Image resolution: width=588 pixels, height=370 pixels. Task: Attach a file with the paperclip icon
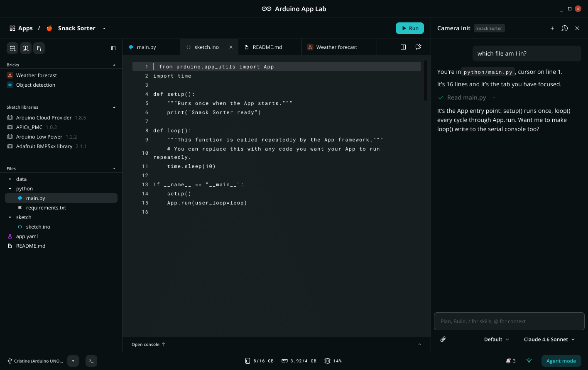[x=443, y=339]
